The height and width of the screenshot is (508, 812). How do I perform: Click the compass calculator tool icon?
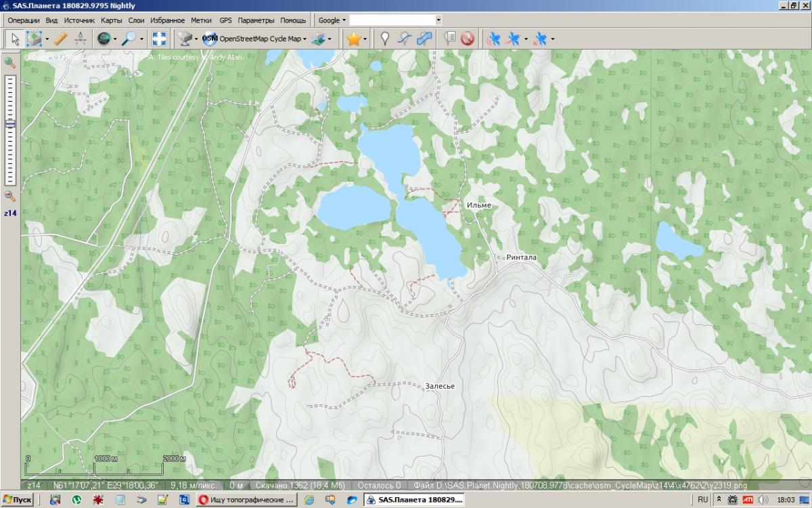(x=80, y=39)
